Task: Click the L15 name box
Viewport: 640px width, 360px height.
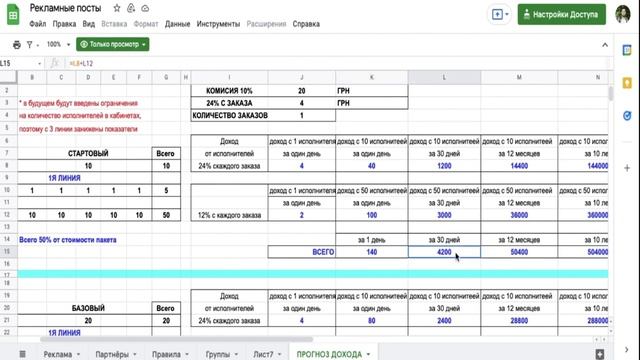Action: point(17,64)
